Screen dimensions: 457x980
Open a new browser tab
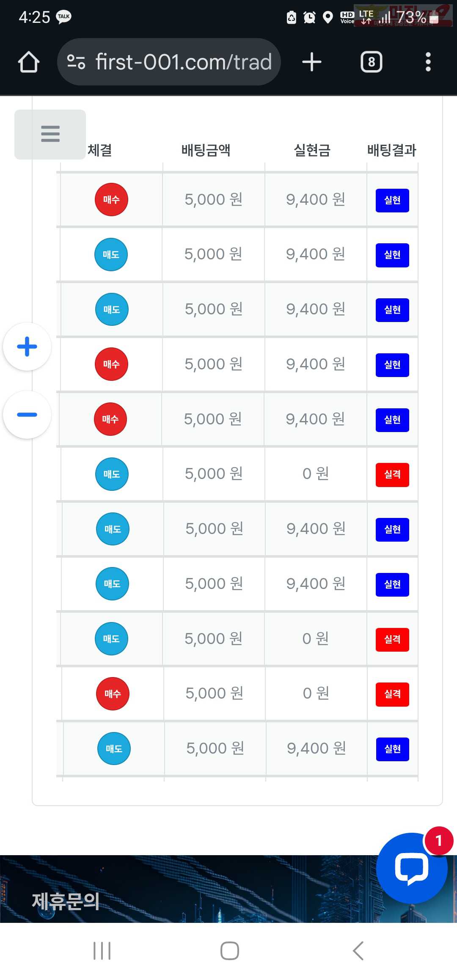[312, 62]
